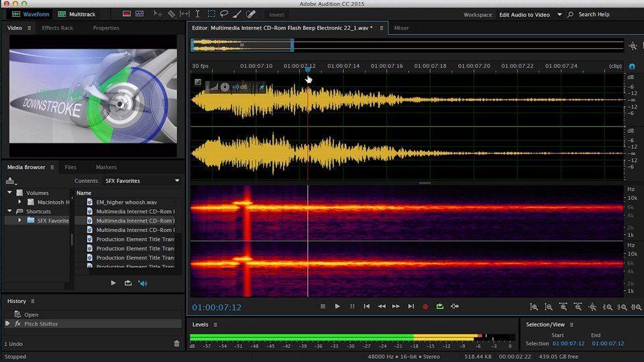Select Pitch Shifter in History list
644x362 pixels.
[x=41, y=324]
